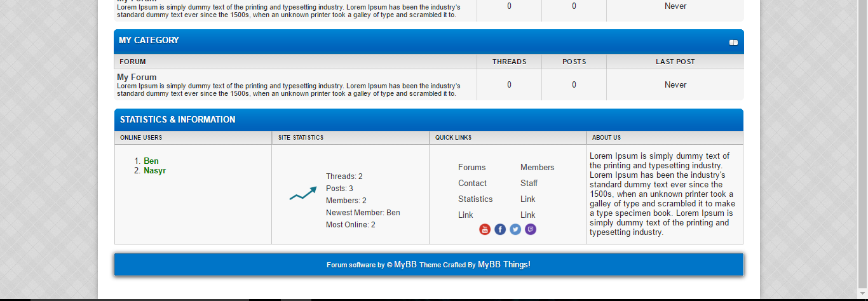Image resolution: width=868 pixels, height=301 pixels.
Task: Open online user Nasyr's profile
Action: (154, 171)
